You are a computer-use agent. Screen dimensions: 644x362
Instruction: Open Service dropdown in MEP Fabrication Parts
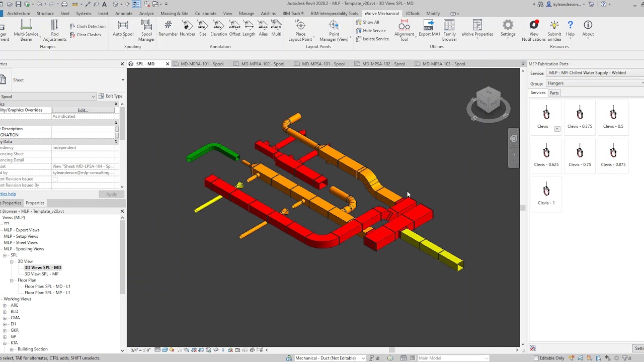[x=595, y=73]
